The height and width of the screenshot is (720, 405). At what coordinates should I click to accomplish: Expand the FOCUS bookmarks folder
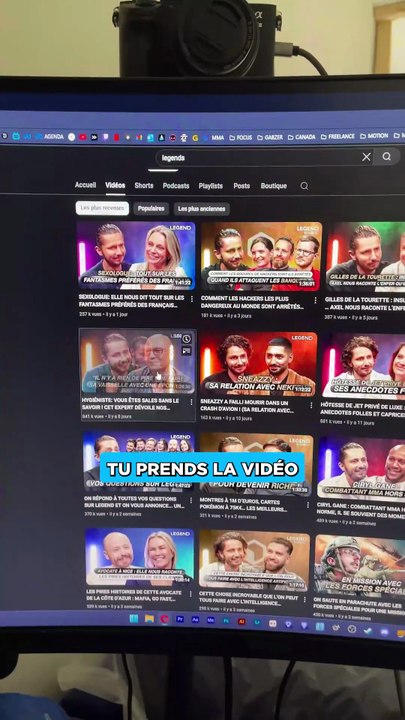click(241, 137)
